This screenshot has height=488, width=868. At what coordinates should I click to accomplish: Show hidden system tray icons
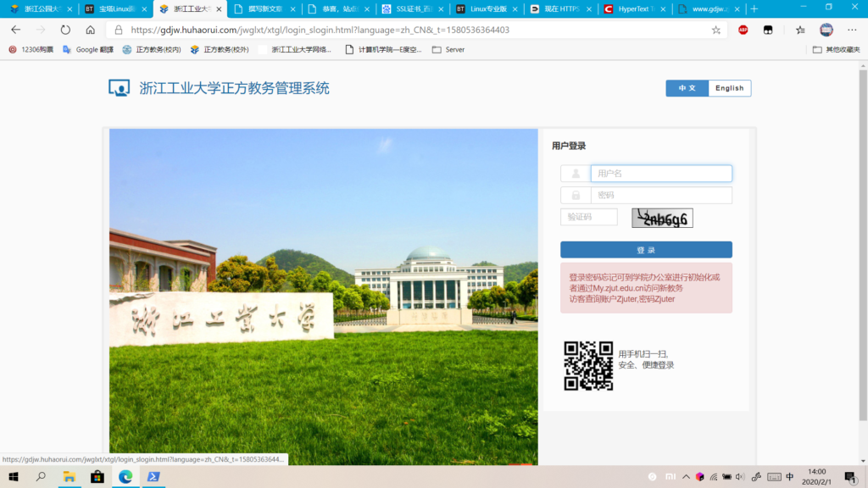[x=686, y=476]
